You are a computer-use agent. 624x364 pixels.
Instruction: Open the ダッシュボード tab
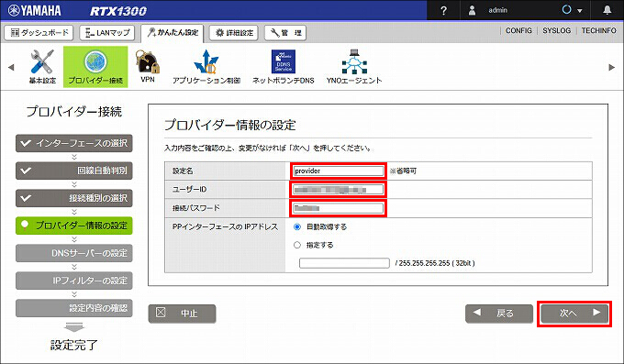pos(39,33)
